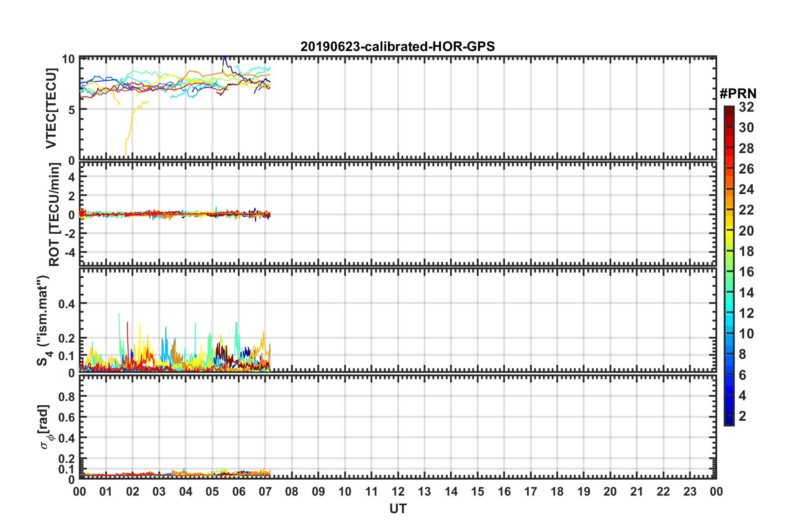Screen dimensions: 796x532
Task: Click the UT x-axis label
Action: (398, 509)
